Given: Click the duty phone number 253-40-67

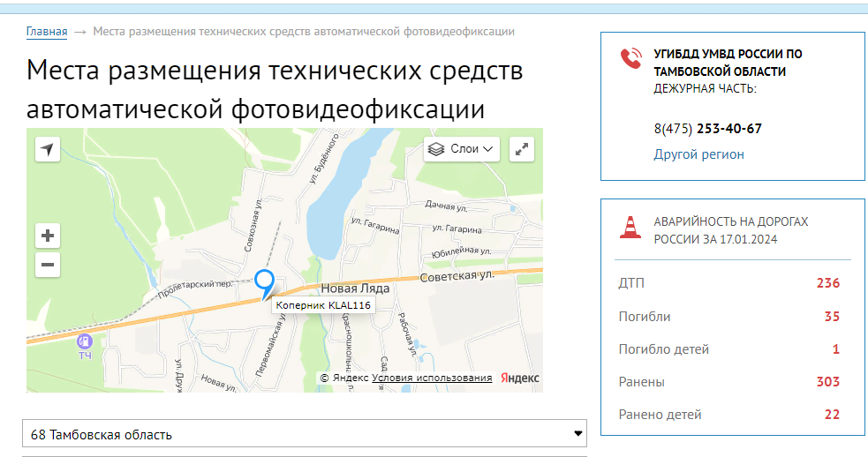Looking at the screenshot, I should click(x=728, y=129).
